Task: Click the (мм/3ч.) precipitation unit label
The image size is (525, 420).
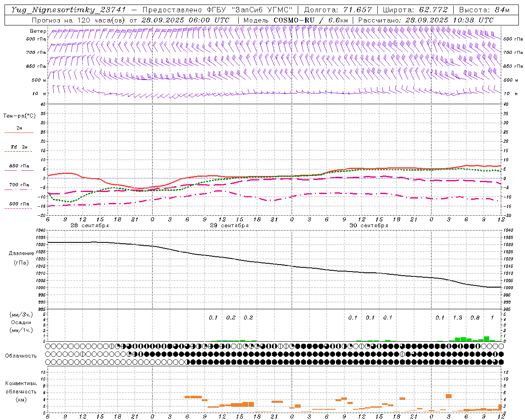Action: (21, 315)
